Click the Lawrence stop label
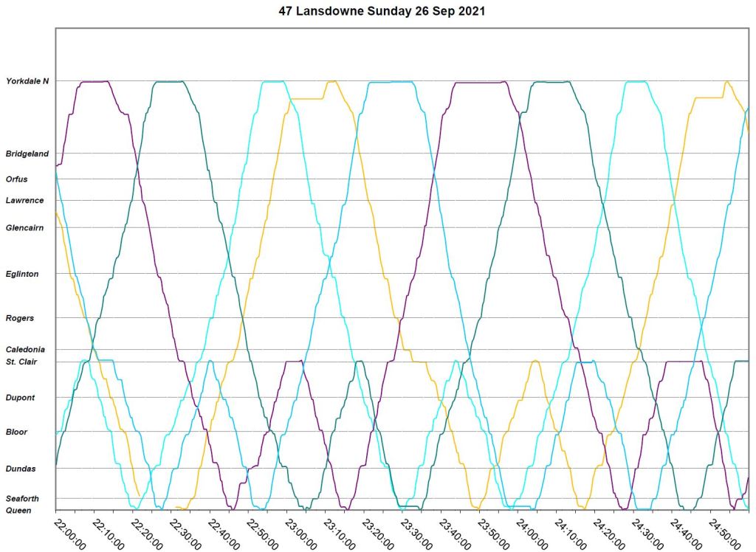 [x=24, y=201]
